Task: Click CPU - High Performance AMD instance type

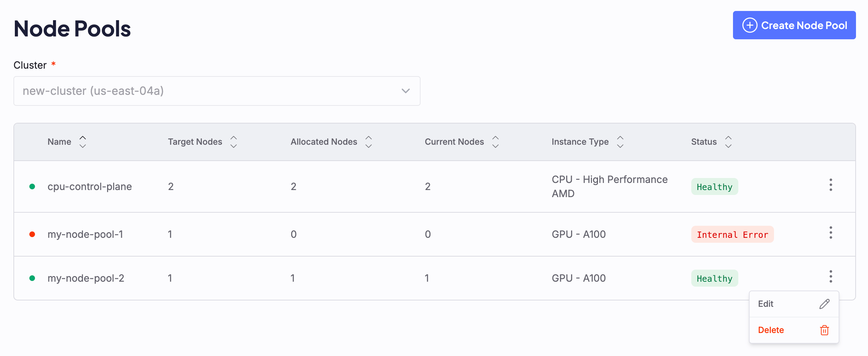Action: 610,186
